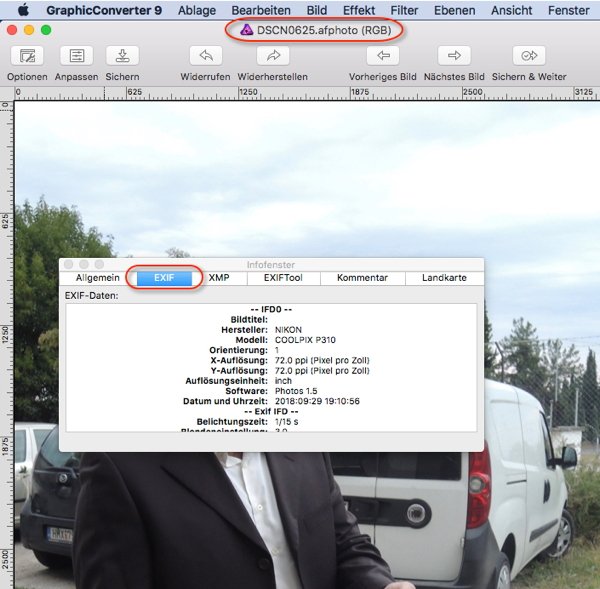Select the Photos 1.5 software value
The image size is (600, 589).
296,391
